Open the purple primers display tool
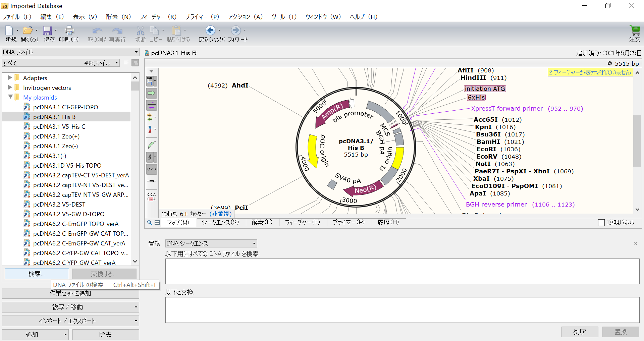 (151, 105)
